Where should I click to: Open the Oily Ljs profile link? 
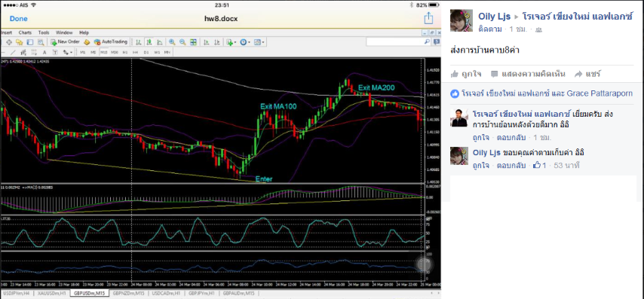[x=494, y=17]
